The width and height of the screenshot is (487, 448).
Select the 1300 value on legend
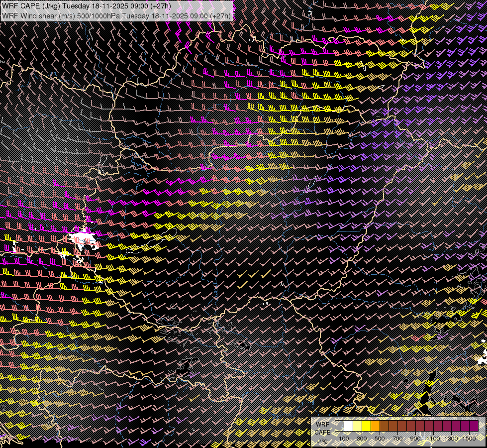point(451,439)
